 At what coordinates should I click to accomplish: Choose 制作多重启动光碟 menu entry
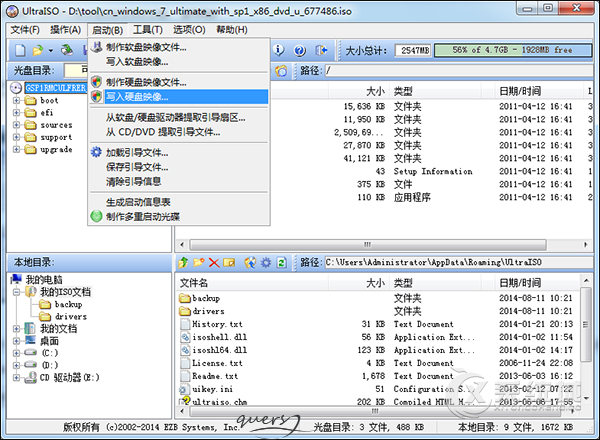[179, 217]
